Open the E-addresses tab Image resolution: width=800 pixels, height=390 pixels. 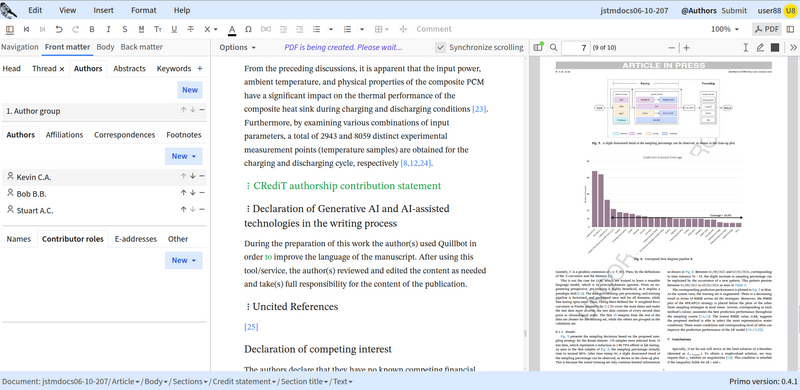click(135, 239)
